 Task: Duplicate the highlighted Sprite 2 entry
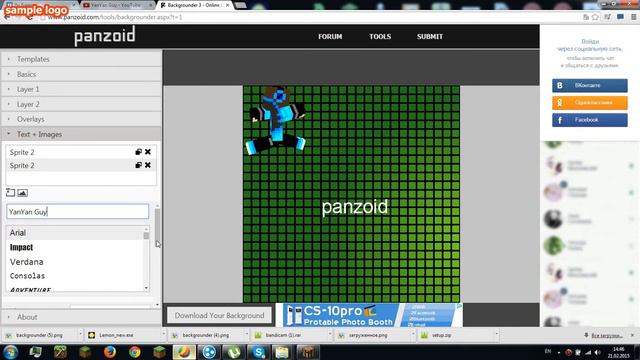138,165
